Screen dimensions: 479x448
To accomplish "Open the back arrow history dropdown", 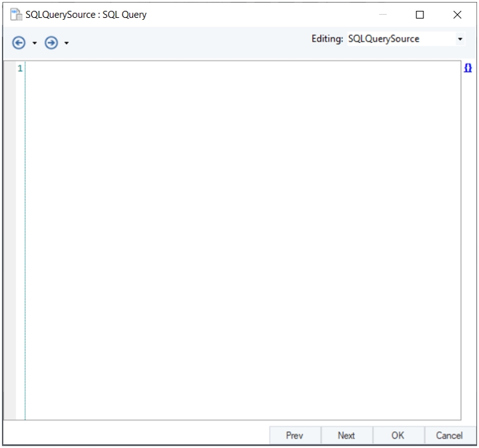I will click(x=35, y=43).
